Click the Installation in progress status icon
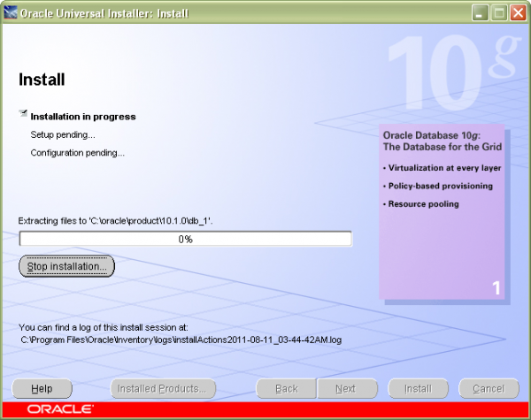The image size is (531, 420). (23, 113)
